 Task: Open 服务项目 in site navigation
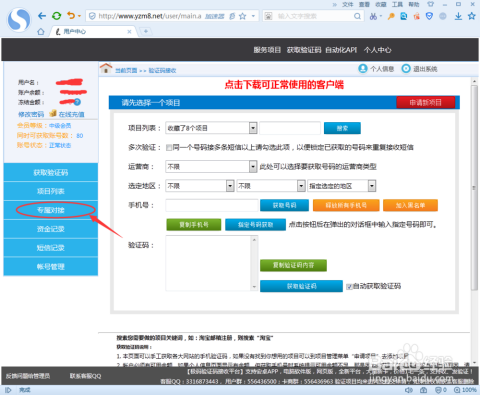[x=267, y=50]
